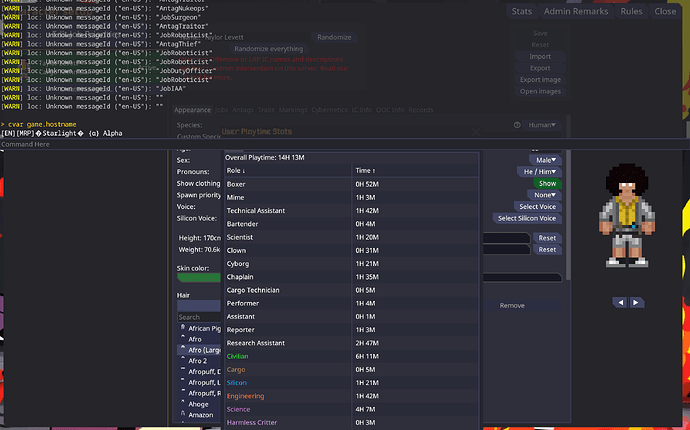Viewport: 690px width, 430px height.
Task: Select the Amazon hairstyle icon
Action: (x=183, y=414)
